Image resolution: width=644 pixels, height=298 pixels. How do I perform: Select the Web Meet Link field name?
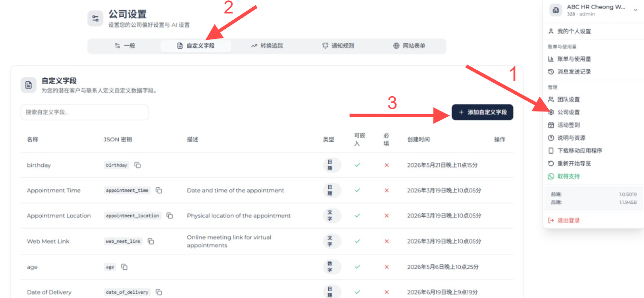pos(48,241)
